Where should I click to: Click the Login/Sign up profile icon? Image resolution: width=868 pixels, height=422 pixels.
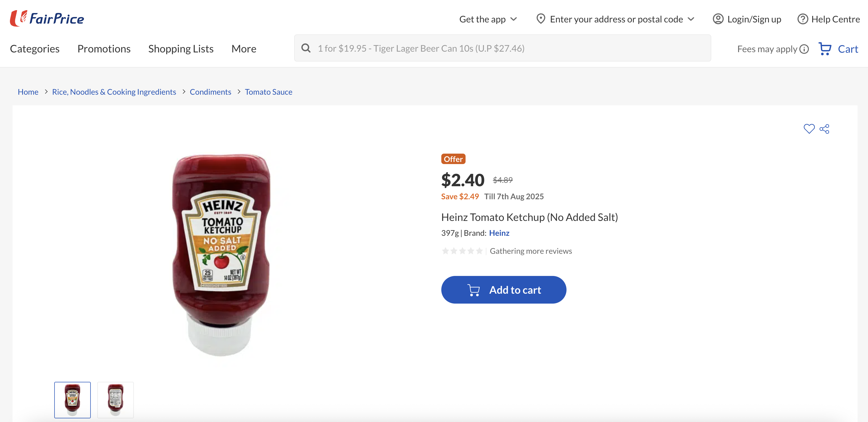[x=718, y=19]
